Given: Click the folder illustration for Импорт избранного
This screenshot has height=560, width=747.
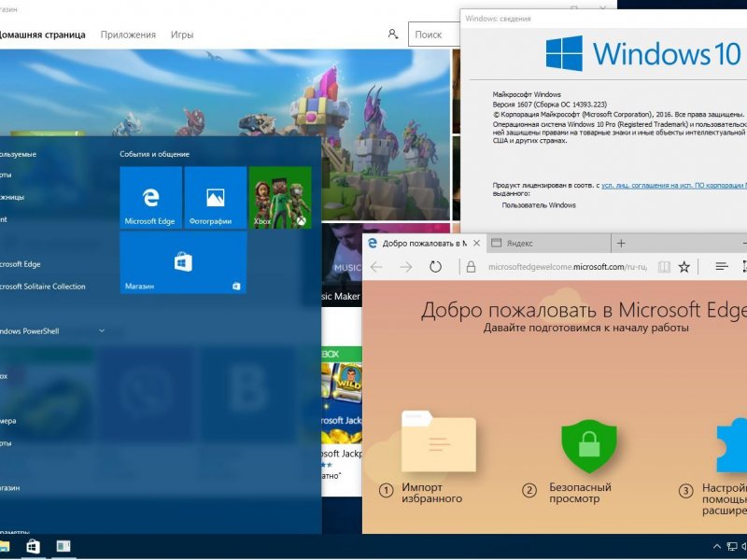Looking at the screenshot, I should [438, 441].
